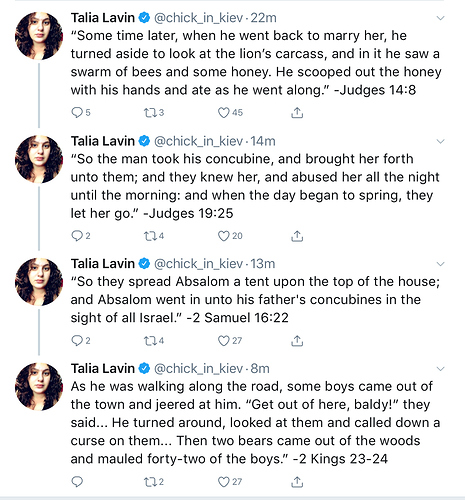Open dropdown menu on the 14m tweet
The width and height of the screenshot is (465, 500).
(441, 141)
